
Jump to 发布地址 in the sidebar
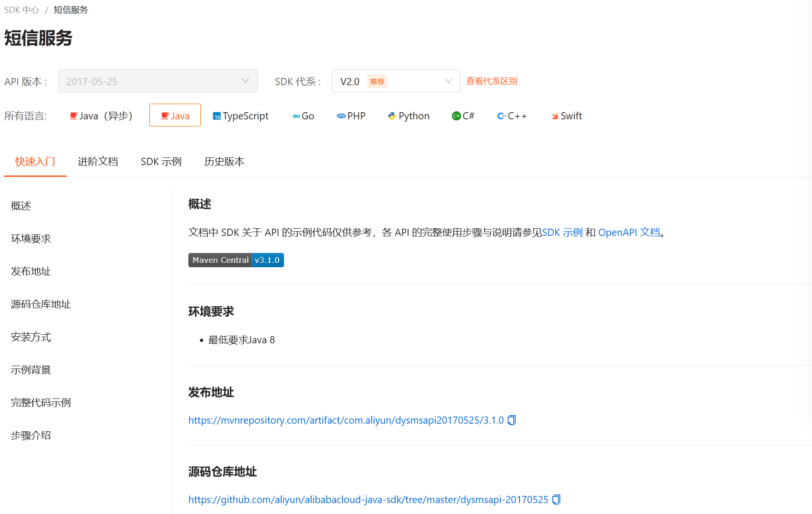(x=31, y=272)
